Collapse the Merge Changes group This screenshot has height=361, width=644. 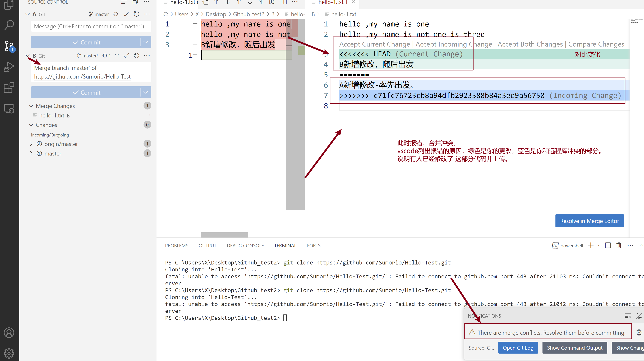(x=31, y=106)
